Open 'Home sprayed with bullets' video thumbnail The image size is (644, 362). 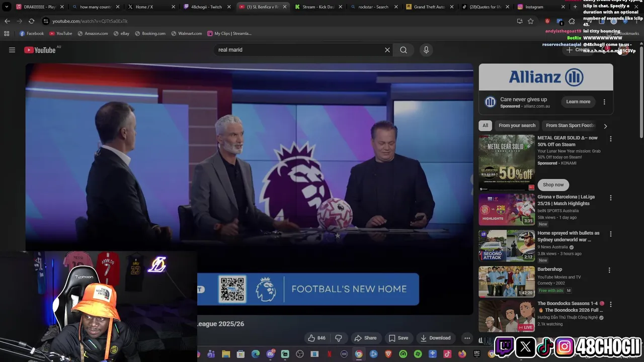(x=507, y=246)
